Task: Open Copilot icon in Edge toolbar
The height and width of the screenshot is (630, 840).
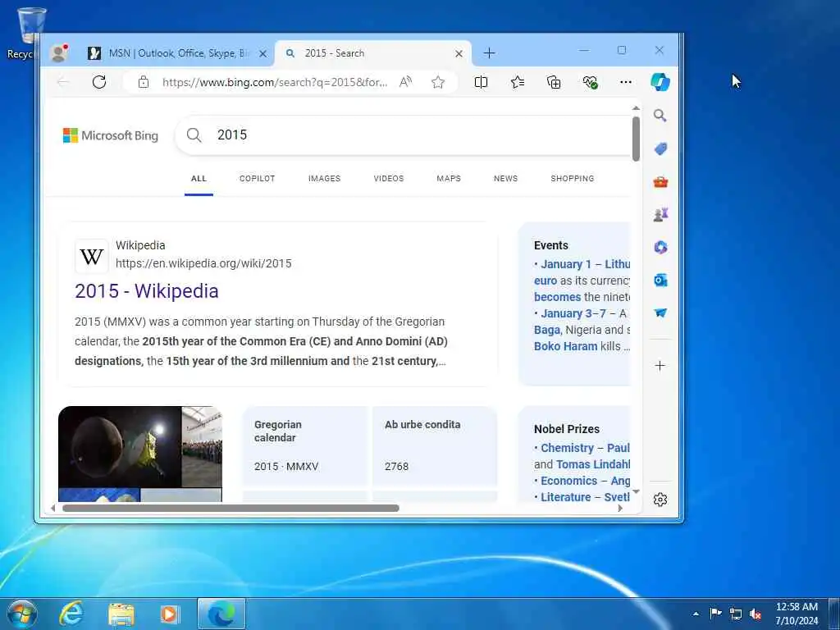Action: click(x=660, y=82)
